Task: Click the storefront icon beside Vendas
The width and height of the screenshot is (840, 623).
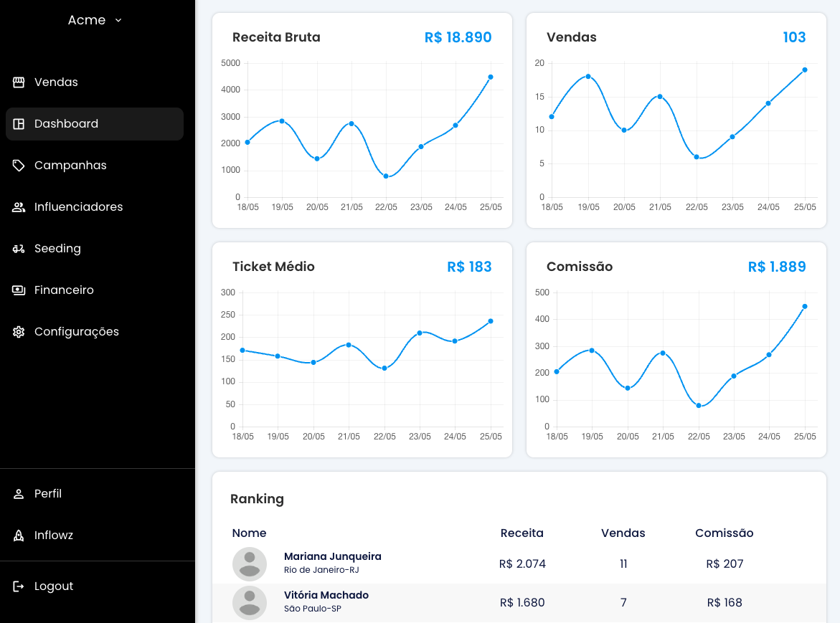Action: (19, 82)
